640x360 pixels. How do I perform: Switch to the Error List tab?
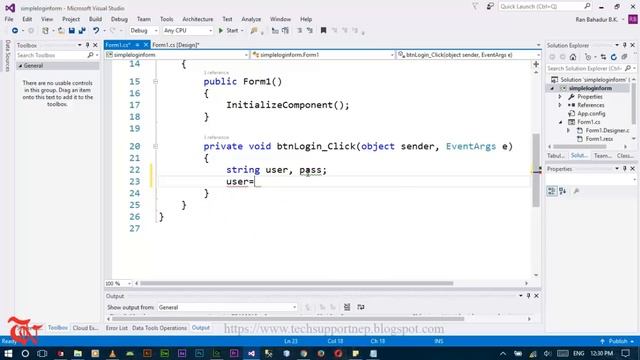[x=117, y=328]
